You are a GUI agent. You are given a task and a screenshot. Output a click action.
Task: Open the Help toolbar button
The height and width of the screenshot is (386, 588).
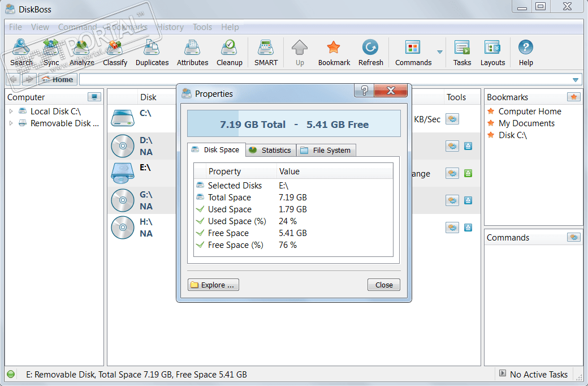coord(526,53)
